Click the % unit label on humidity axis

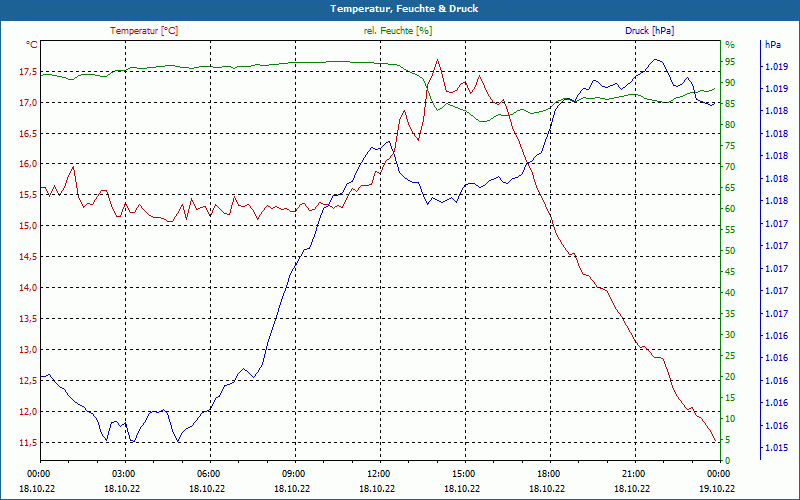coord(730,45)
